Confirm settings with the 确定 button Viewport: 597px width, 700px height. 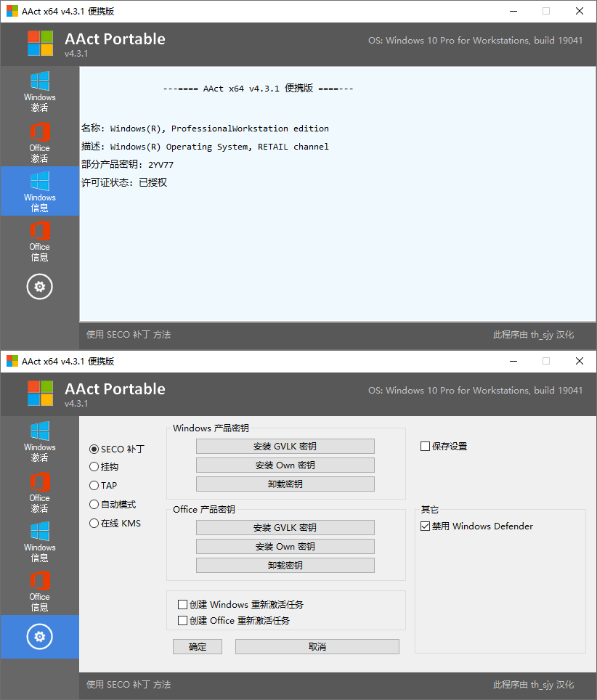(198, 646)
